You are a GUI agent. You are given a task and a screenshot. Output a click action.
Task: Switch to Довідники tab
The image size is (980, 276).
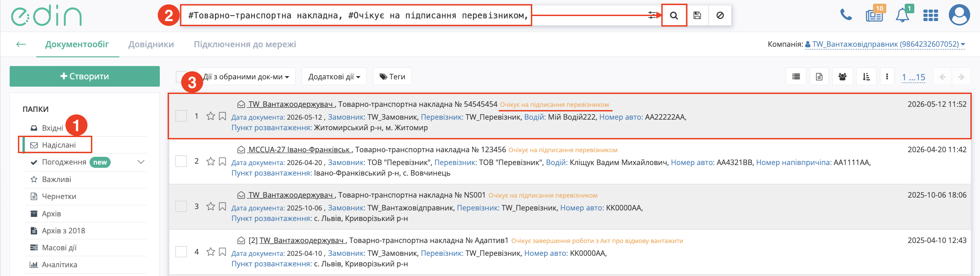[151, 44]
